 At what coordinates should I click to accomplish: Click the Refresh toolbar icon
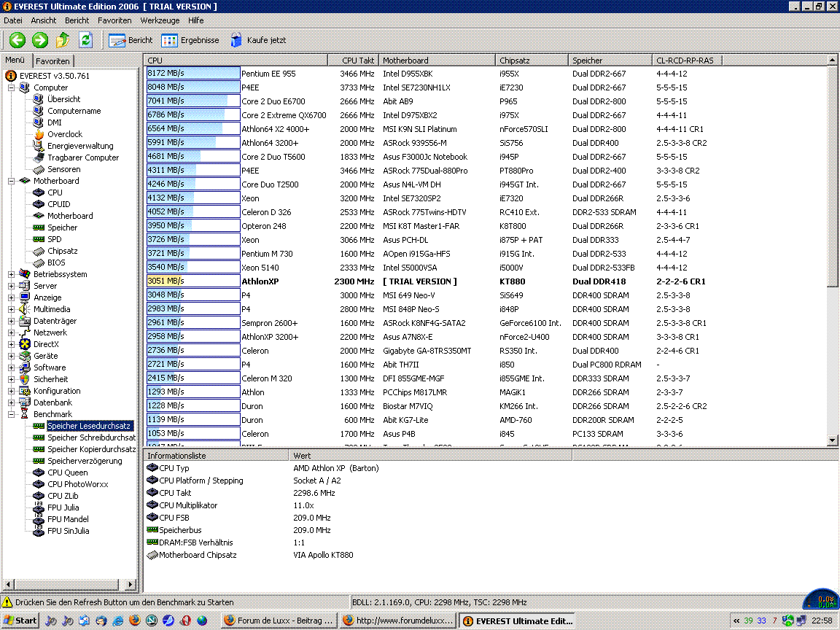pos(86,40)
